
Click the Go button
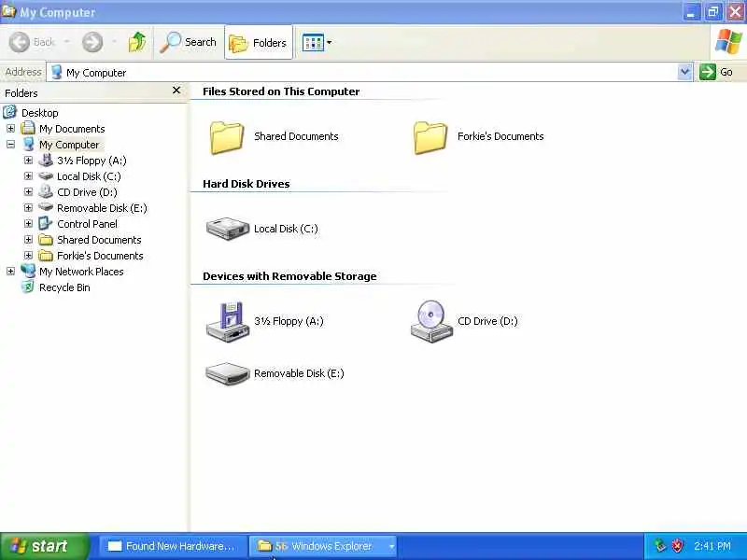click(x=716, y=72)
